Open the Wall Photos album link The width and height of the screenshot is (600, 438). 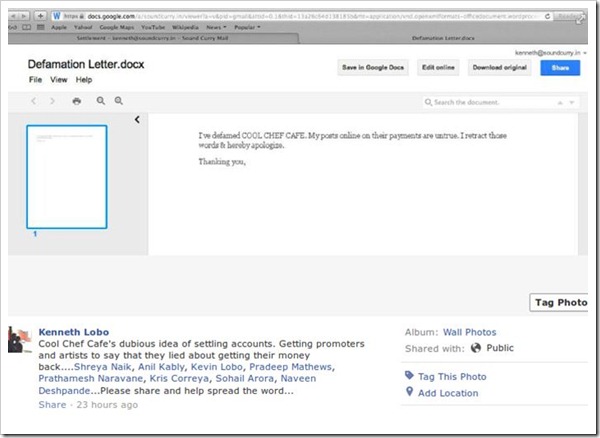(469, 332)
